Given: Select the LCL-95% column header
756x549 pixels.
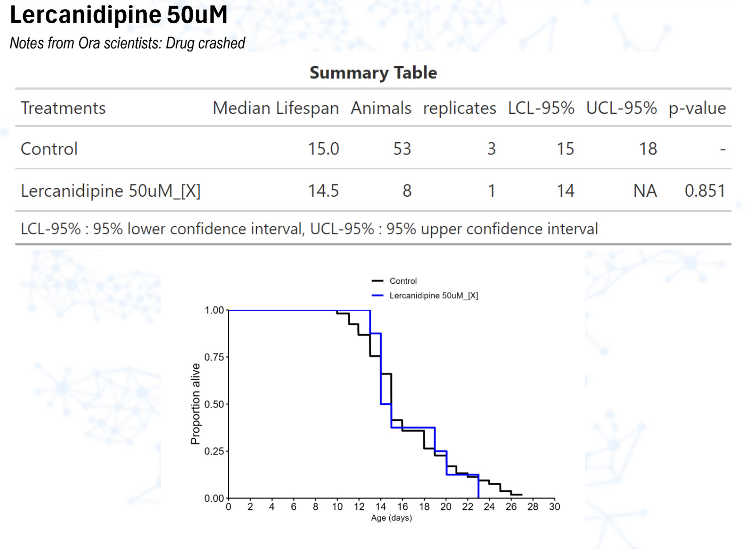Looking at the screenshot, I should point(541,108).
